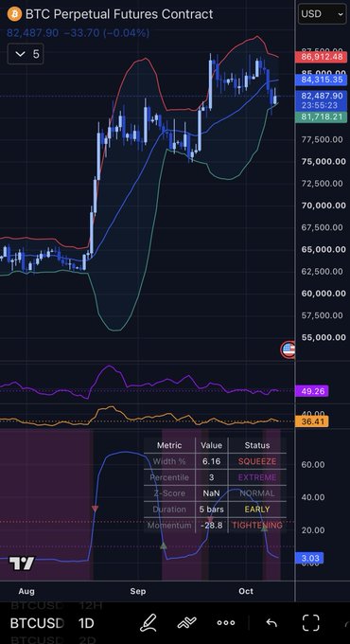Tap the Metric column header
Image resolution: width=350 pixels, height=644 pixels.
coord(169,445)
